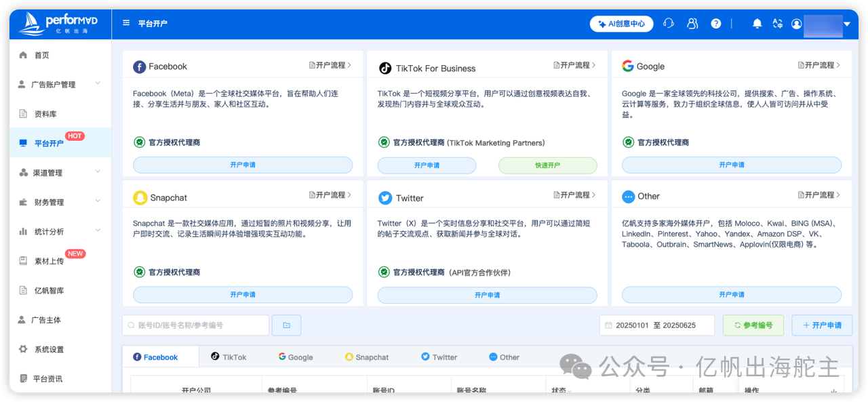Click Other 开户申请 button
Screen dimensions: 868x402
point(732,295)
